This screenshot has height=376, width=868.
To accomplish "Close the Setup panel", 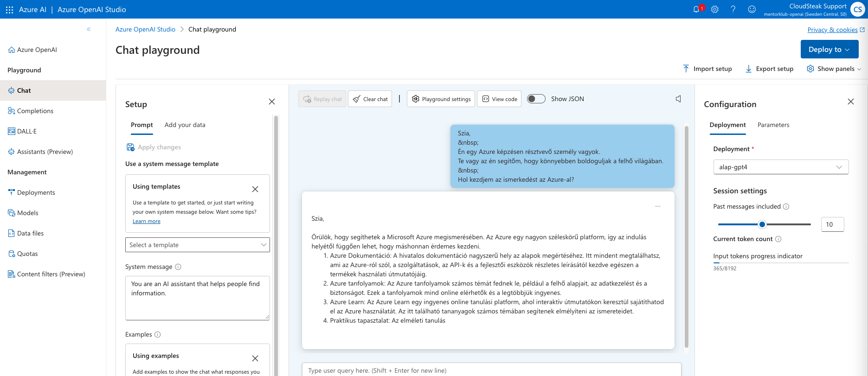I will 272,102.
